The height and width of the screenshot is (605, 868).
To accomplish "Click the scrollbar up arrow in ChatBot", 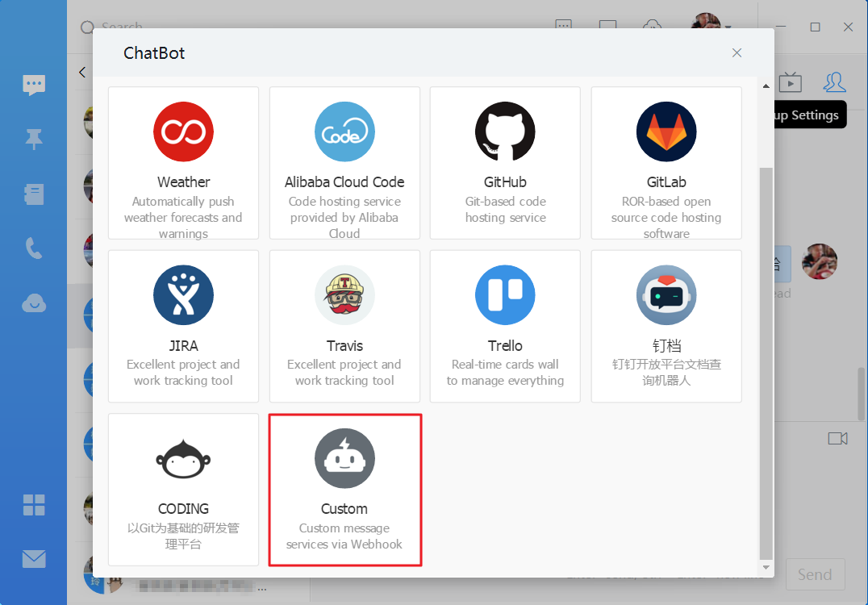I will (x=766, y=86).
